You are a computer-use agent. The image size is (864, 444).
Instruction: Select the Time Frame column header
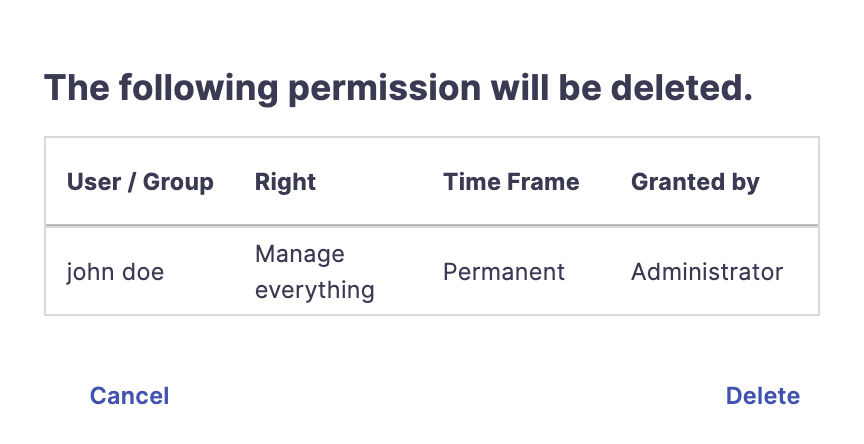[511, 182]
